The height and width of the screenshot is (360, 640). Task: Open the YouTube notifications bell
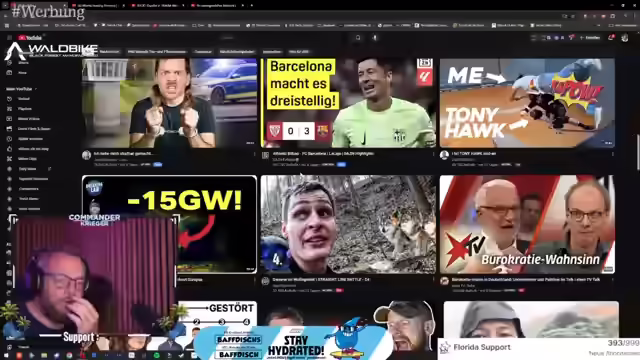coord(611,38)
